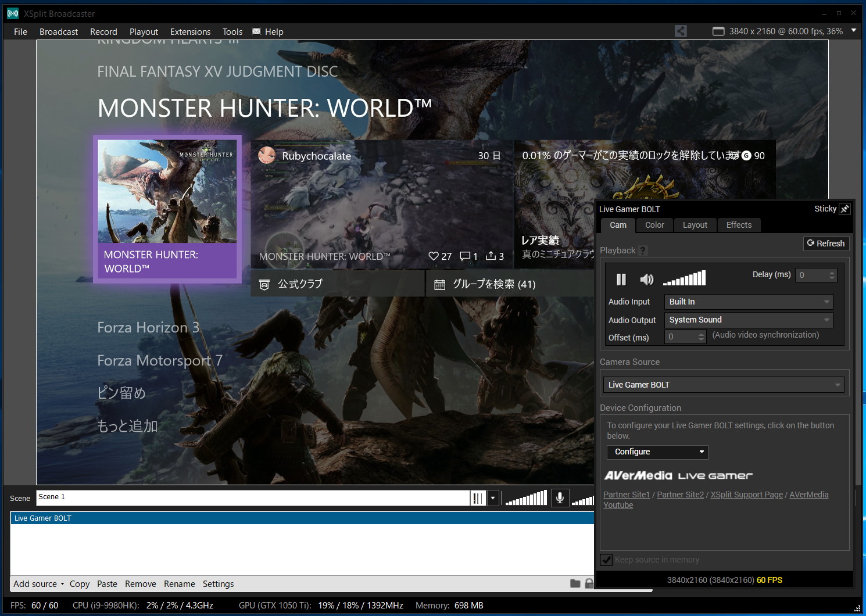Viewport: 866px width, 616px height.
Task: Click the share icon in menu bar
Action: coord(681,31)
